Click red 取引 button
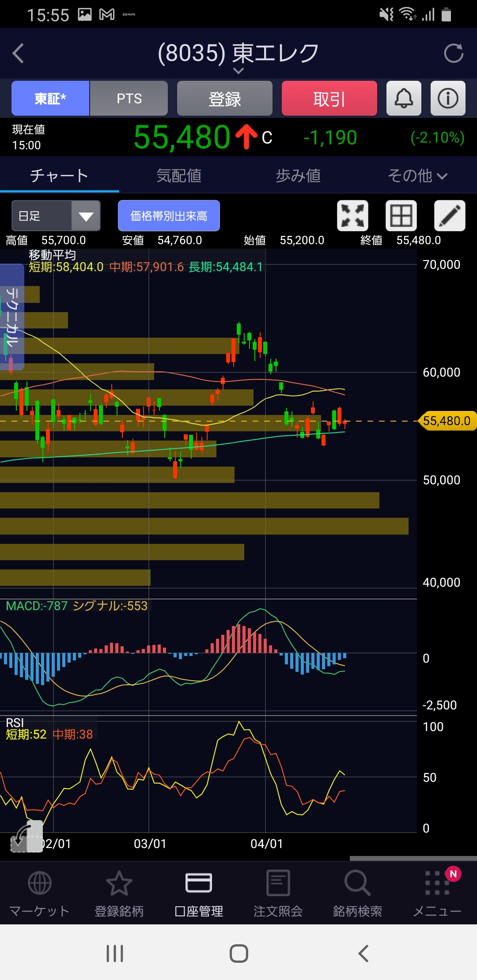The width and height of the screenshot is (477, 980). [329, 98]
